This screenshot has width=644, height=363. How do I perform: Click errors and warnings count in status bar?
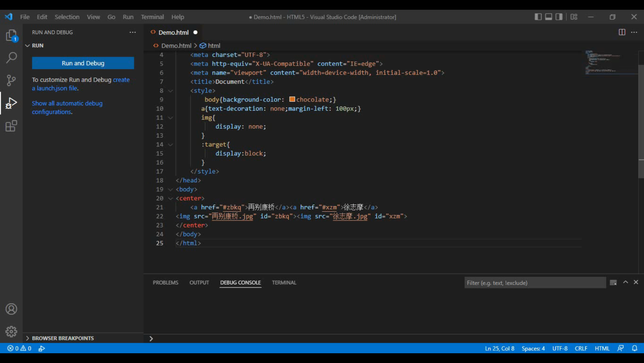[19, 348]
